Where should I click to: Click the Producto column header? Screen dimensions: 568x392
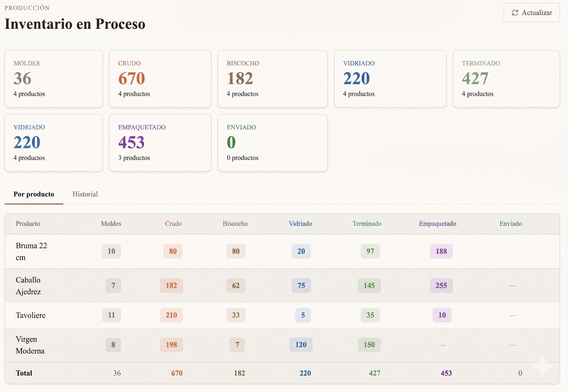(28, 224)
